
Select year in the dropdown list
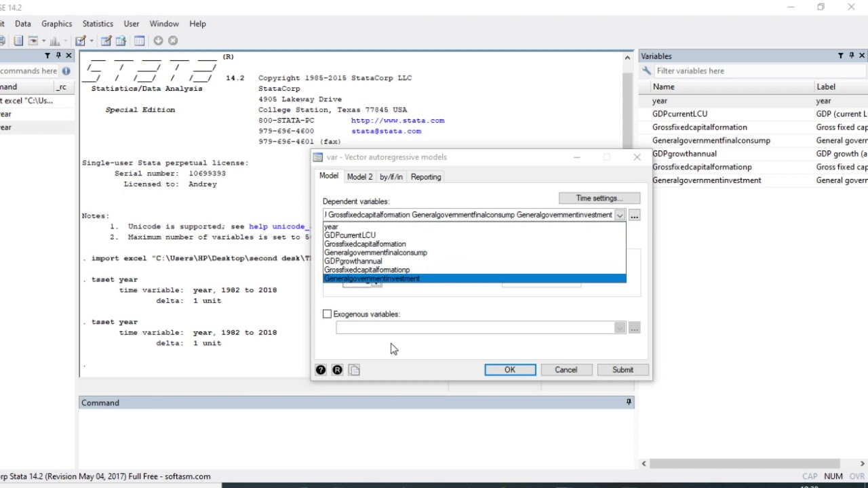point(475,227)
